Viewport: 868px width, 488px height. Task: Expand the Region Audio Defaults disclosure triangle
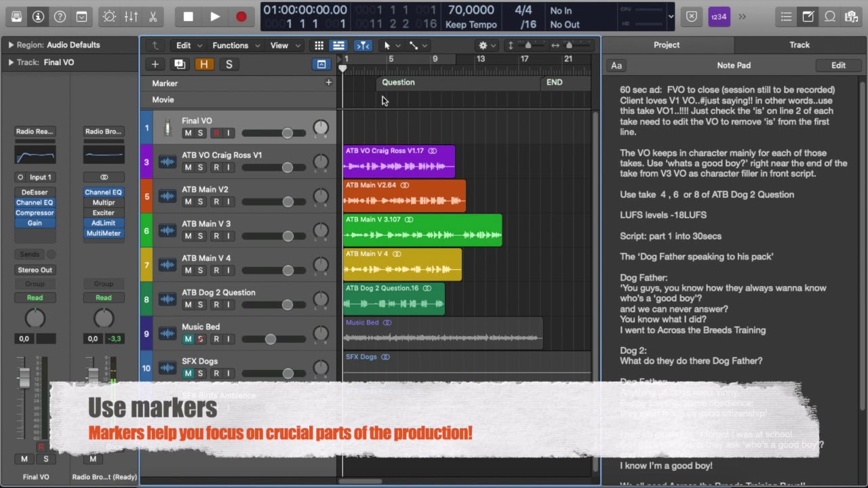click(10, 45)
